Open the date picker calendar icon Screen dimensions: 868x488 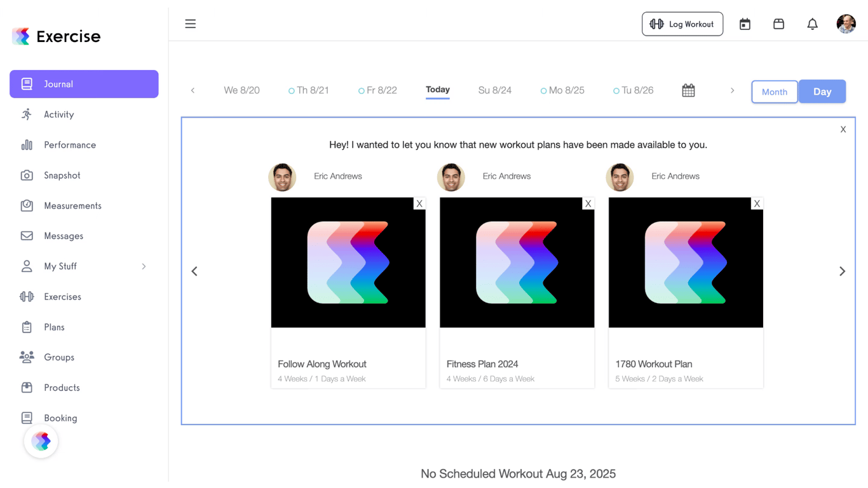pyautogui.click(x=688, y=90)
